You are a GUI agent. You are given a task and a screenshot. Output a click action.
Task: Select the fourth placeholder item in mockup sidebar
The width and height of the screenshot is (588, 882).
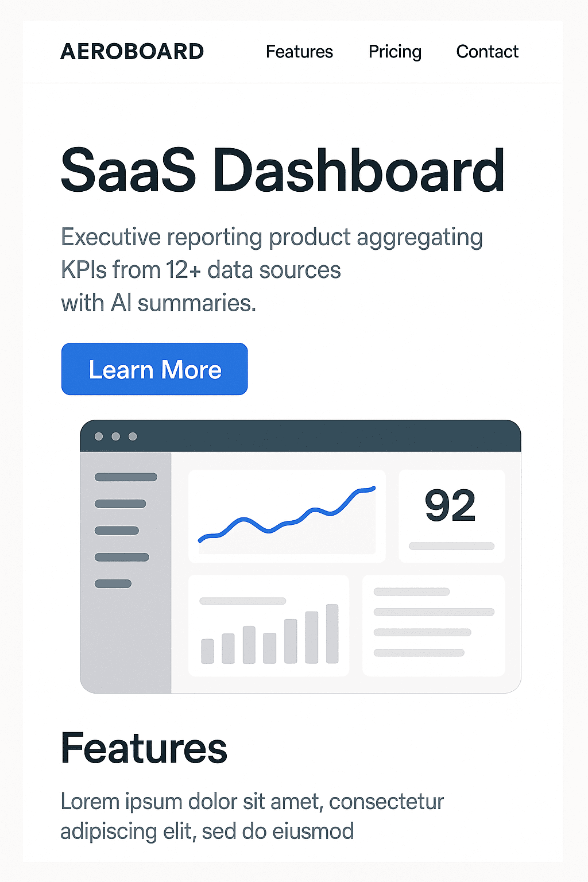(122, 557)
